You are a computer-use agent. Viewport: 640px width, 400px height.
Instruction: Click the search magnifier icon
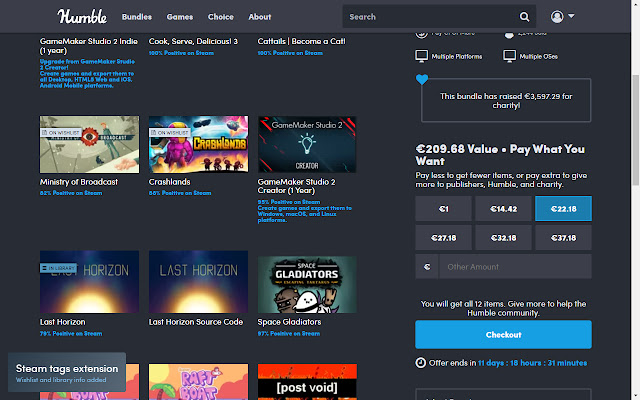pyautogui.click(x=524, y=17)
